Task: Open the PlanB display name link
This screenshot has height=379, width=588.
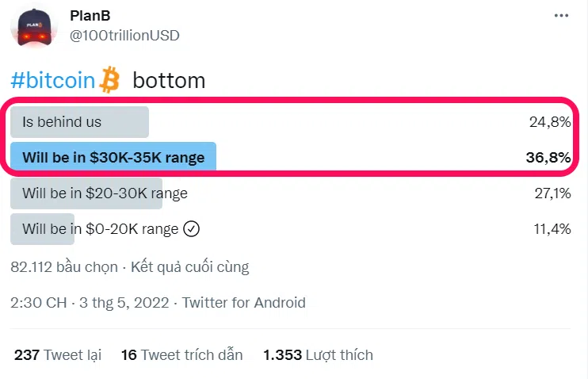Action: pos(92,17)
